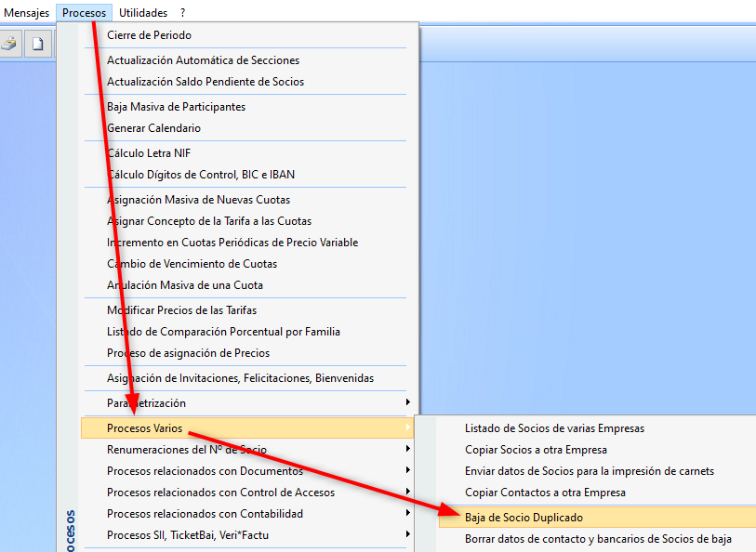The image size is (756, 552).
Task: Click the blank document toolbar icon
Action: (x=38, y=44)
